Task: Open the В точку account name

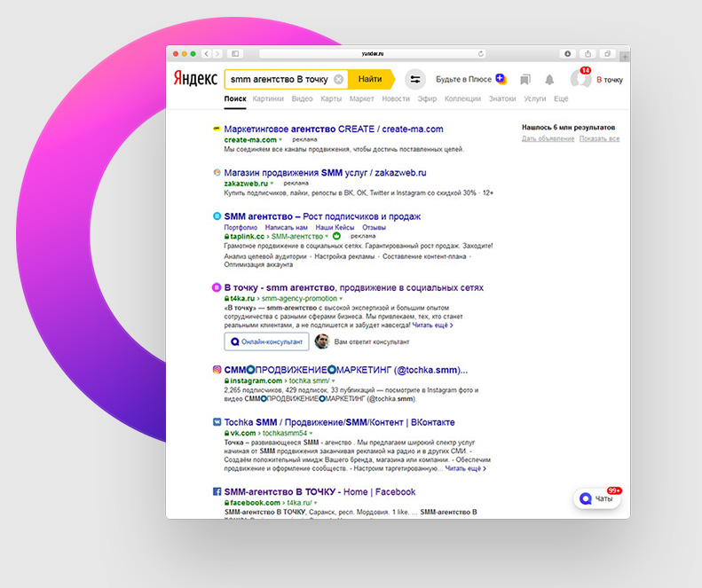Action: point(610,80)
